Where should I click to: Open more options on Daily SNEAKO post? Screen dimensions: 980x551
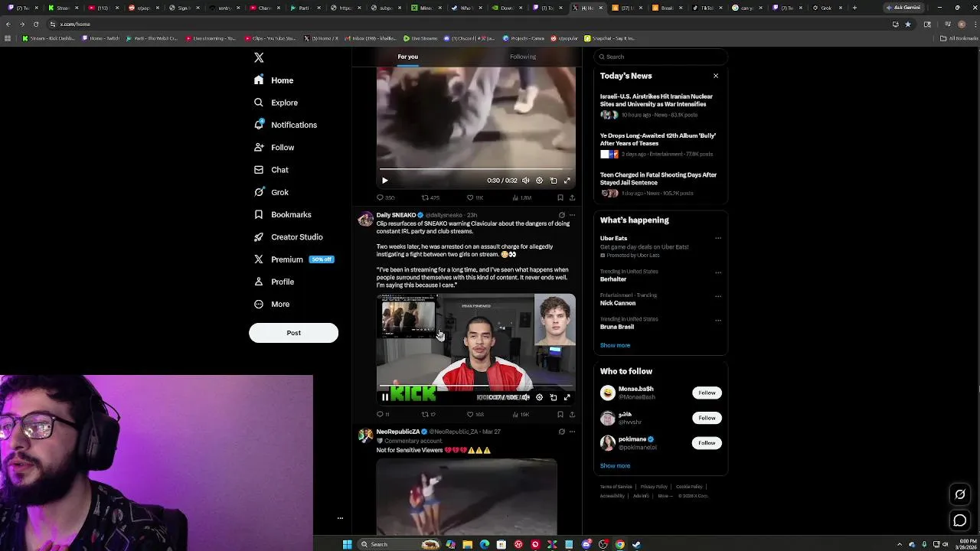tap(572, 215)
